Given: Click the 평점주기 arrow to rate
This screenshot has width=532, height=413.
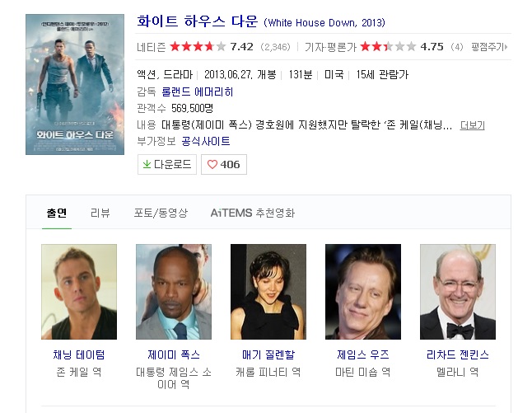Looking at the screenshot, I should [x=489, y=47].
